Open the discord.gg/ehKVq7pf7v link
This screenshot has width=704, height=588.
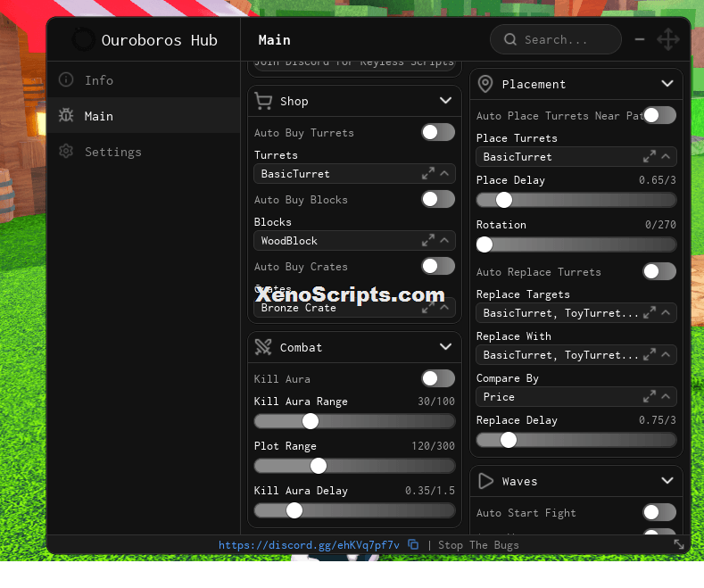click(309, 545)
